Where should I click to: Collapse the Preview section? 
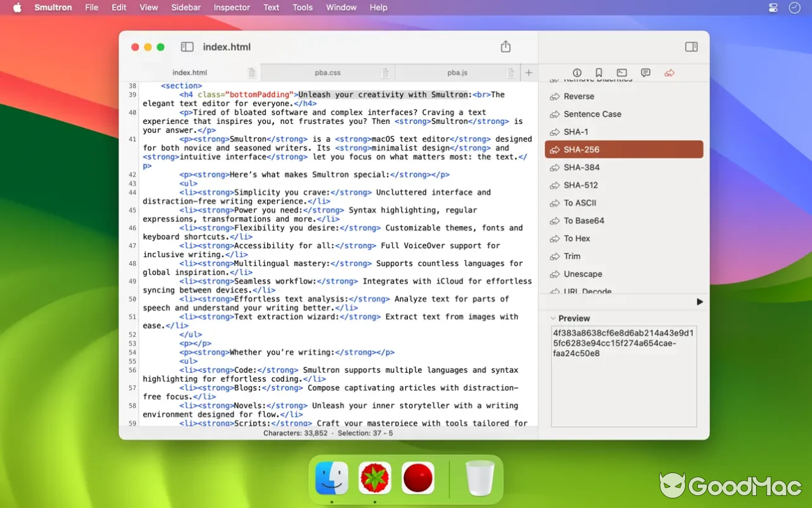pos(552,317)
